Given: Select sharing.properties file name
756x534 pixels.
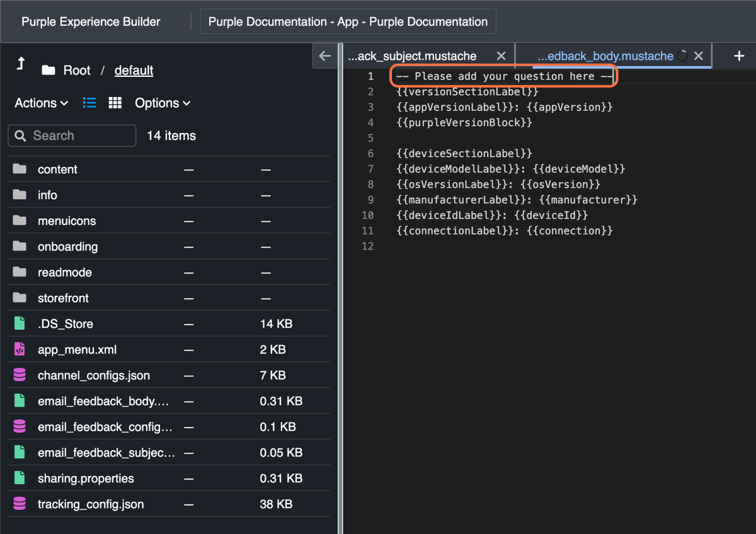Looking at the screenshot, I should [x=86, y=479].
